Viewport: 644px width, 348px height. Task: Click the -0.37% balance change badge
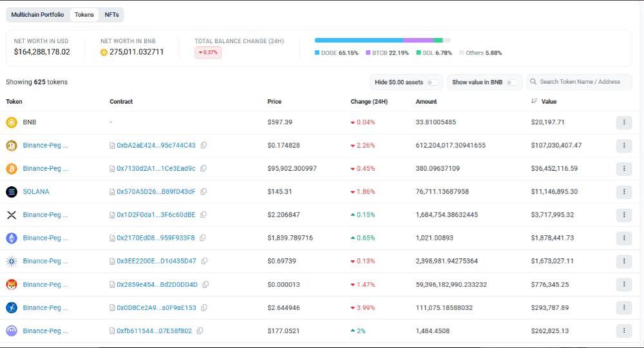tap(208, 53)
